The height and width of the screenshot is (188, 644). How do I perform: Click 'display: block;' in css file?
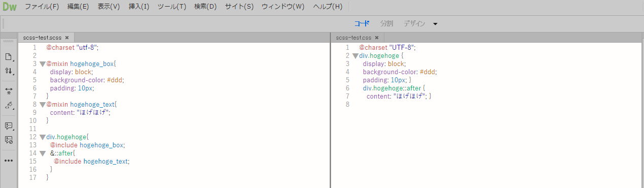click(384, 64)
